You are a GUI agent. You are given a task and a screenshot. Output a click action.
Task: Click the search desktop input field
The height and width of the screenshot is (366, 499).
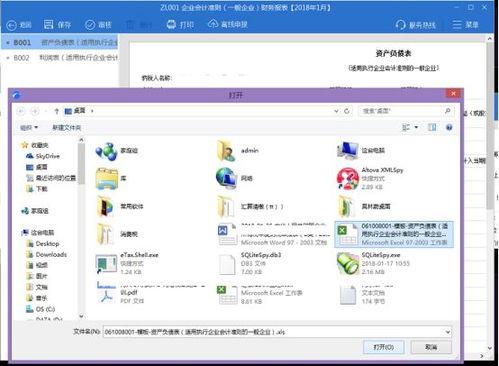(x=401, y=111)
